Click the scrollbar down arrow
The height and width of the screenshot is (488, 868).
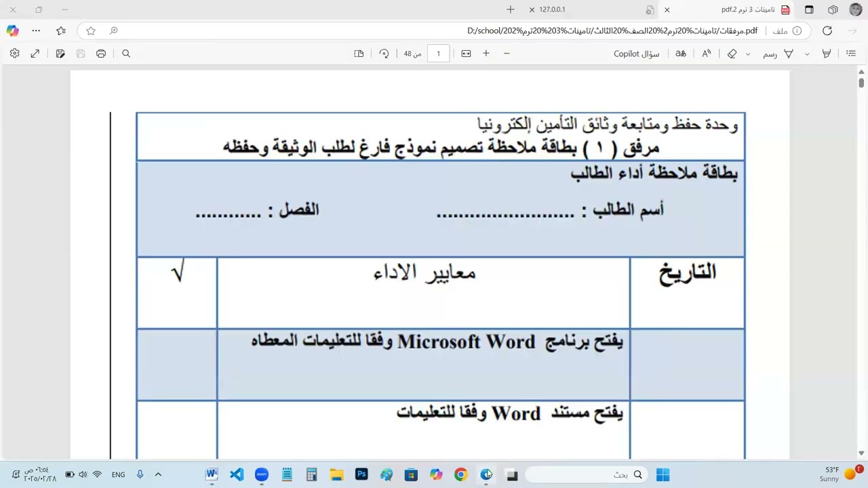pyautogui.click(x=861, y=453)
